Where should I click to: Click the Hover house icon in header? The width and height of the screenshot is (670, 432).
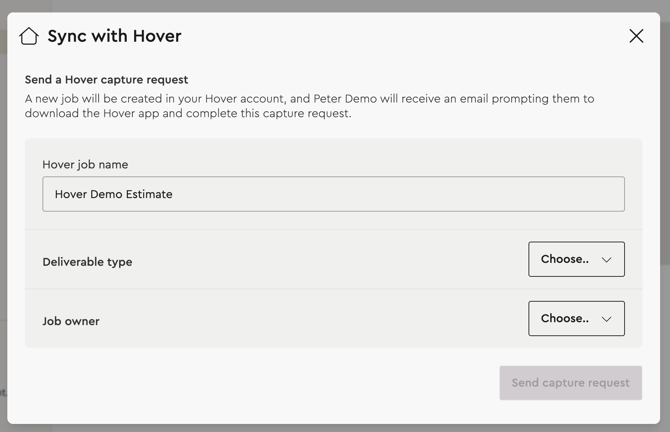(29, 36)
